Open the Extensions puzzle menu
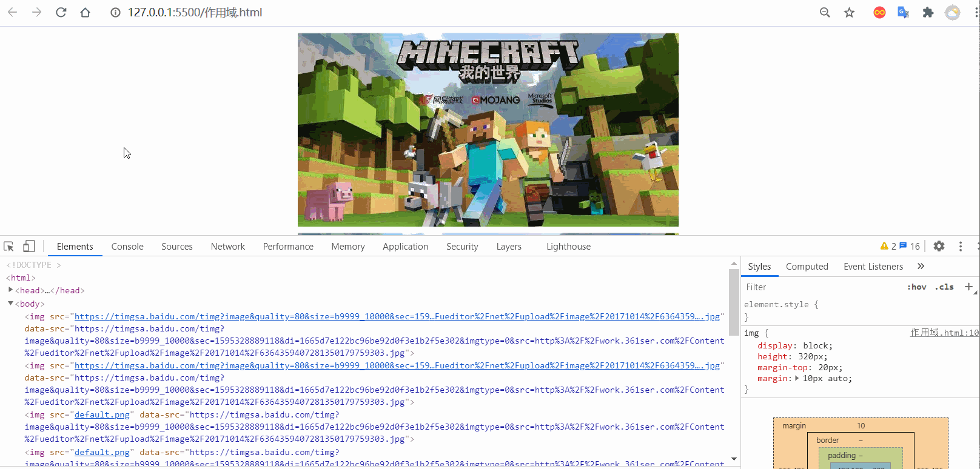The height and width of the screenshot is (469, 980). (928, 12)
